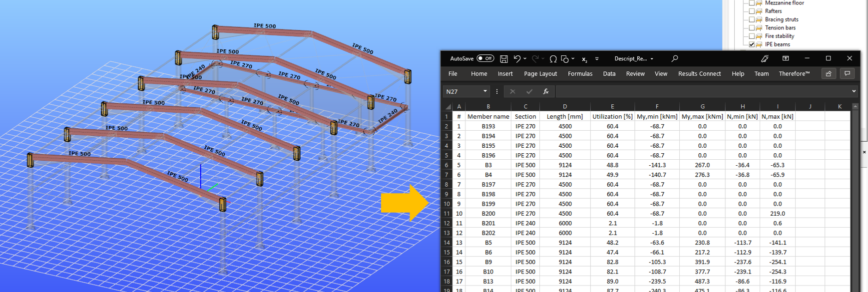
Task: Enable the Bracing struts checkbox
Action: pos(752,19)
